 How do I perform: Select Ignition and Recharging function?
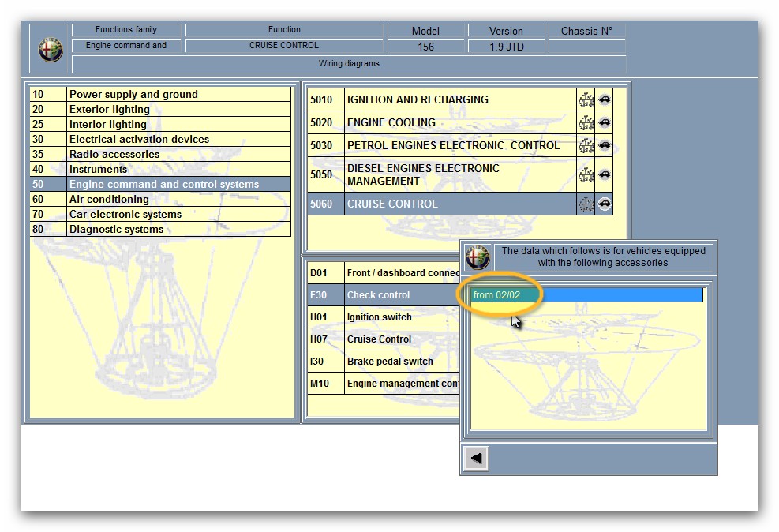tap(459, 100)
